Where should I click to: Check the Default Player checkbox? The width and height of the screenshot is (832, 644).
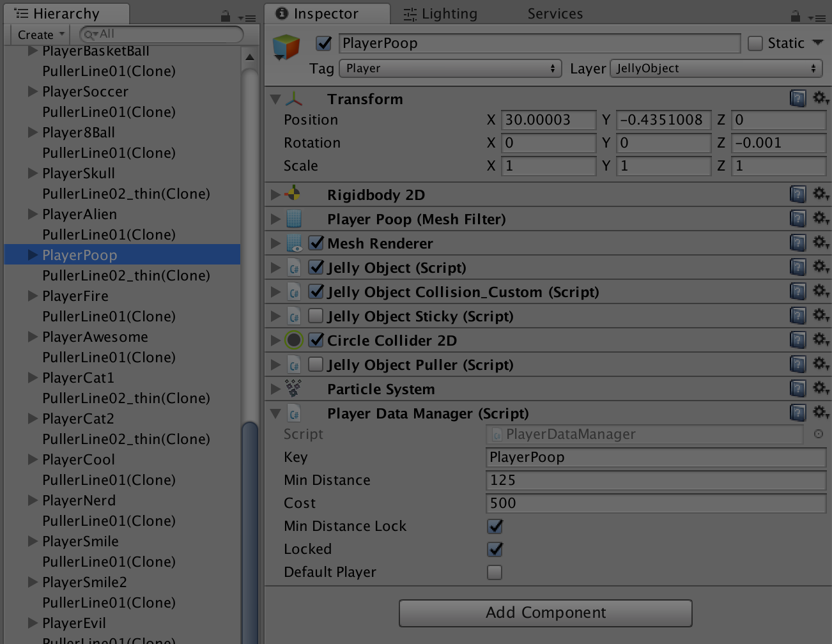coord(495,572)
